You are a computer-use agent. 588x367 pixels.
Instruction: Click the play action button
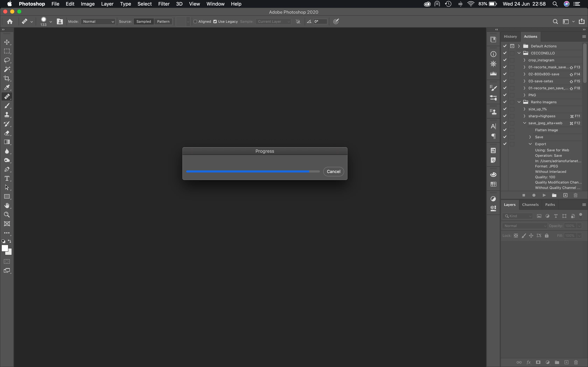544,195
